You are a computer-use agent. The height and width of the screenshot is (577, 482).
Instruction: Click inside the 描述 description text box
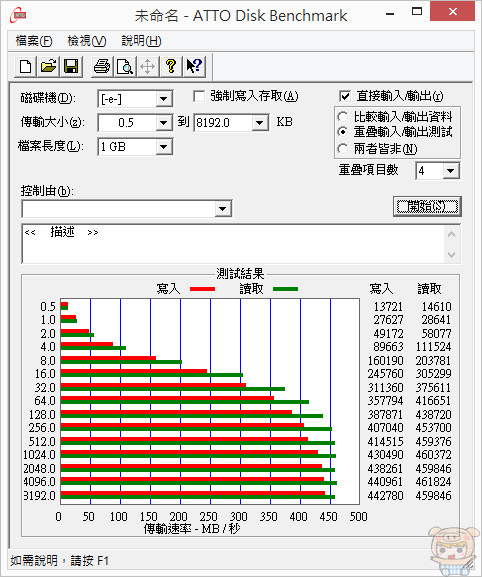click(233, 244)
